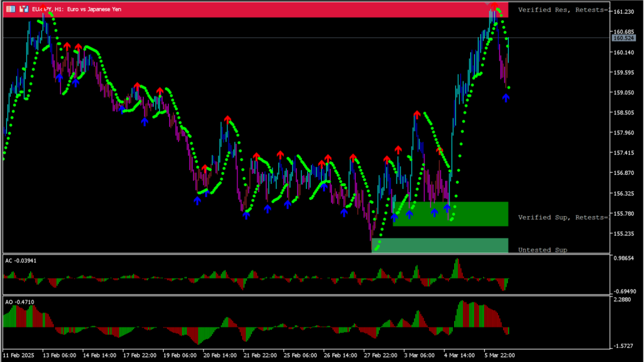Click the red verified resistance zone band
The width and height of the screenshot is (644, 362).
256,10
